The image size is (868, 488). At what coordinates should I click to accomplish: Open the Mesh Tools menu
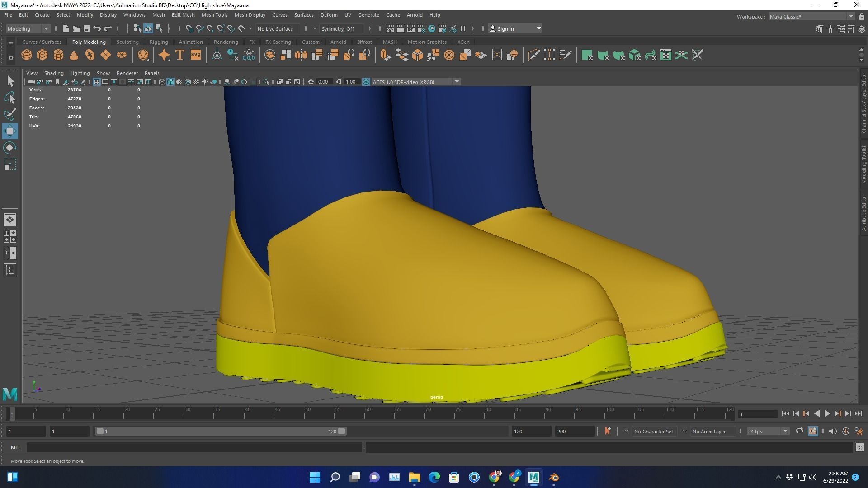[214, 15]
